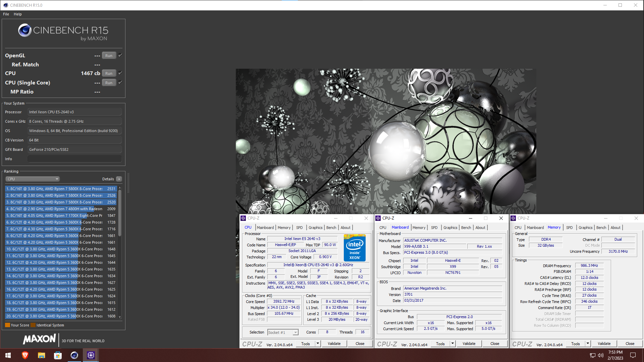Toggle the OpenGL test checkbox
This screenshot has width=644, height=362.
tap(120, 55)
